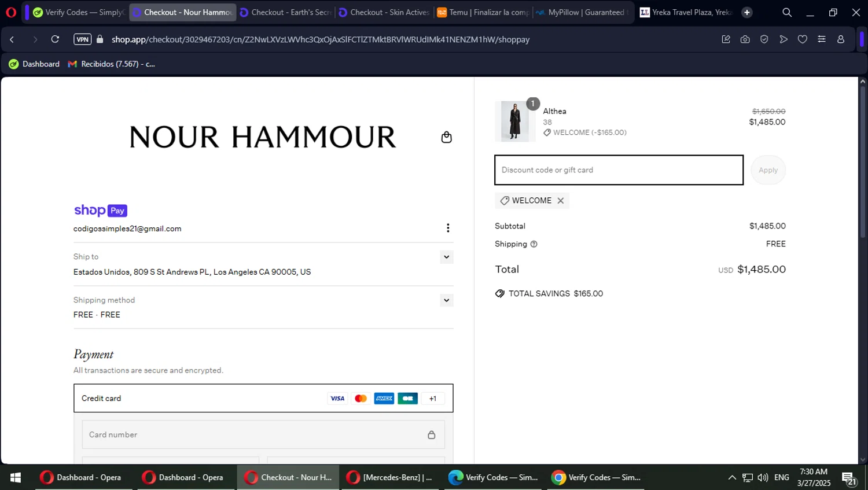Open the network status tray icon

click(748, 477)
